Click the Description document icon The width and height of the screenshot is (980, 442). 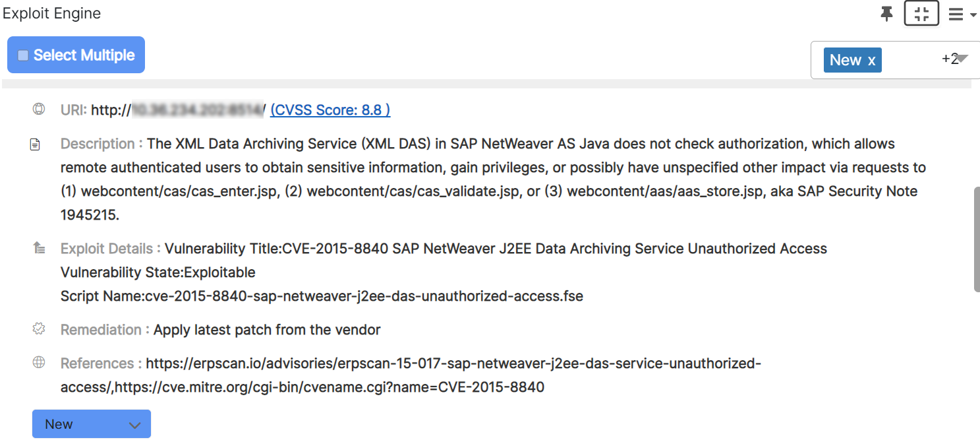[x=36, y=144]
